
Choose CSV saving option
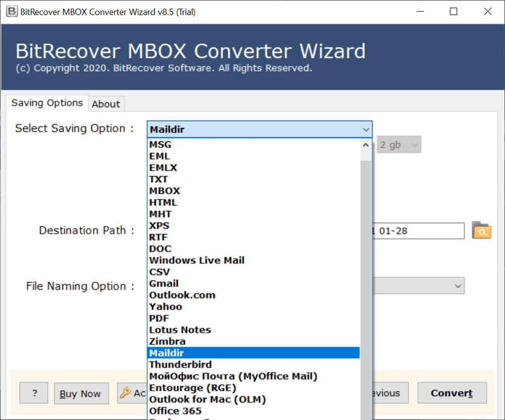point(254,272)
